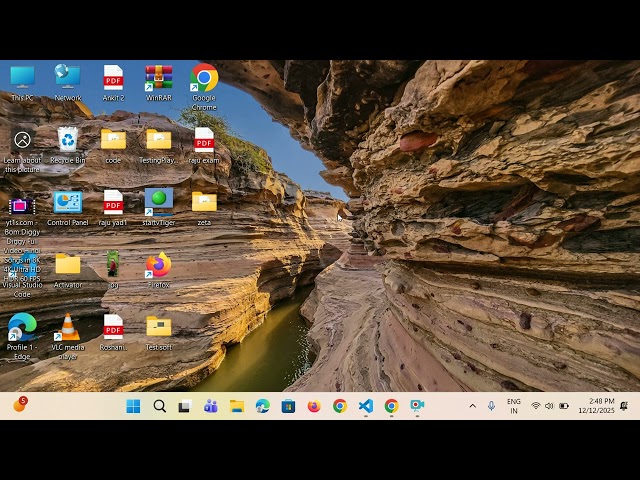Select the Ankit 2 PDF file

coord(113,78)
